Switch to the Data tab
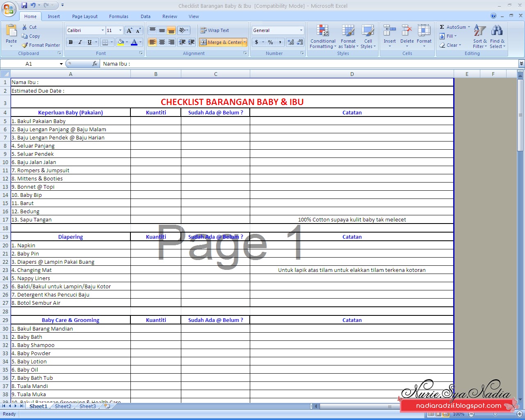The height and width of the screenshot is (420, 525). (146, 16)
